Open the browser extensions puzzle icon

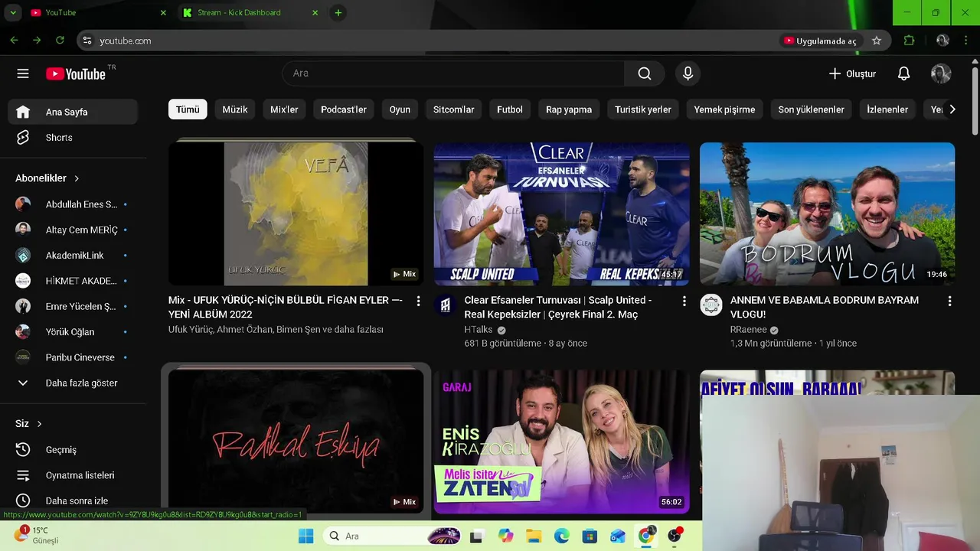(909, 41)
